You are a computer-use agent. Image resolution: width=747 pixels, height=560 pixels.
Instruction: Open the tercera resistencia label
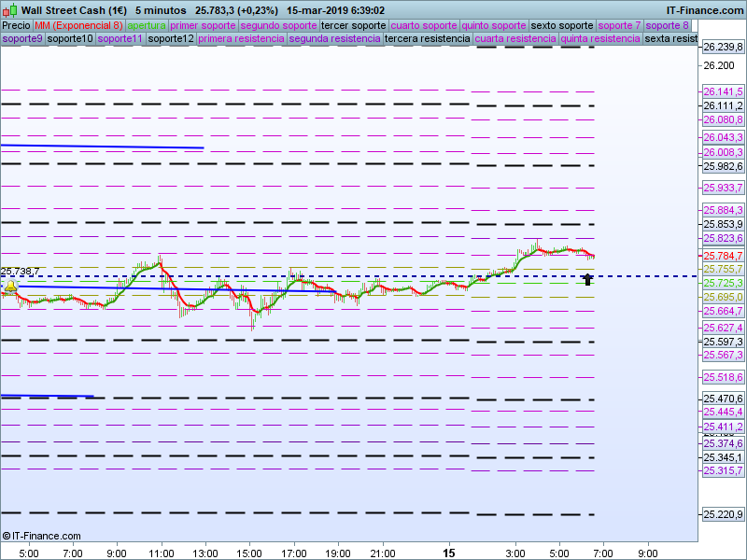[427, 39]
